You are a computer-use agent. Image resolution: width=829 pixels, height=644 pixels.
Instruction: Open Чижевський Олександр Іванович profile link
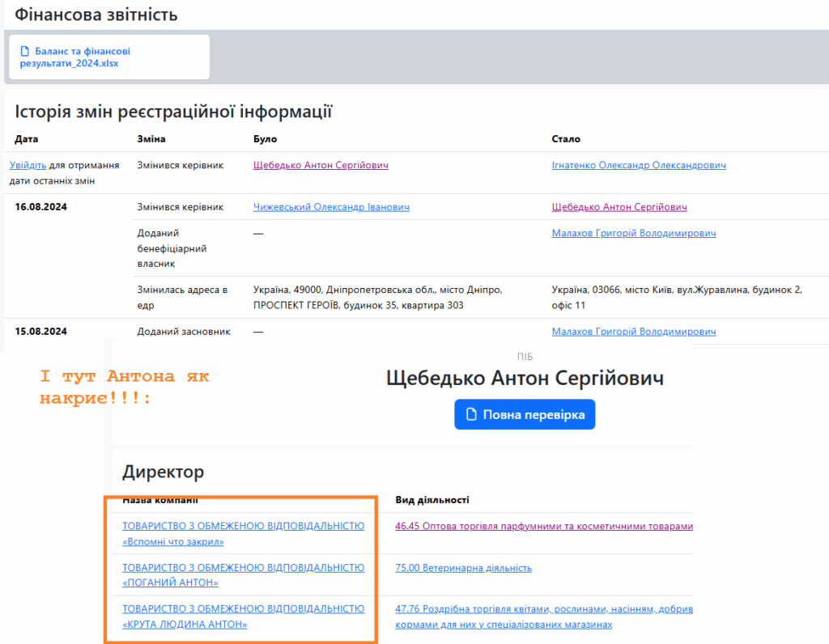(x=331, y=207)
